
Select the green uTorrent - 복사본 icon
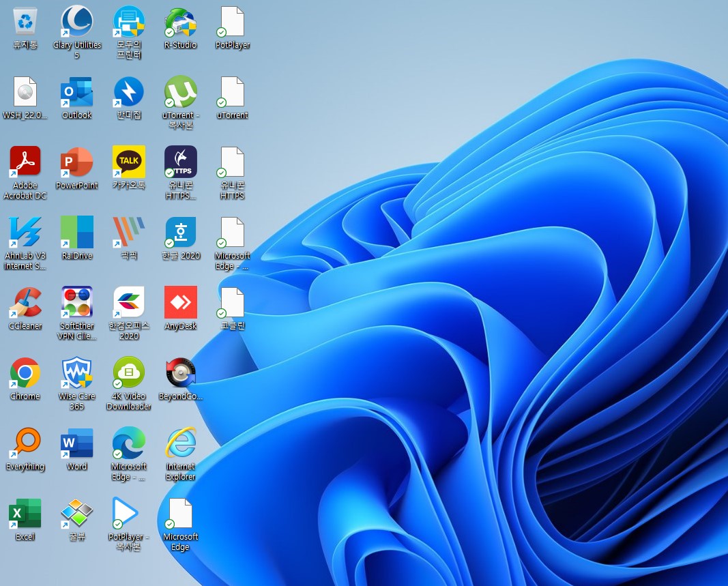[181, 91]
